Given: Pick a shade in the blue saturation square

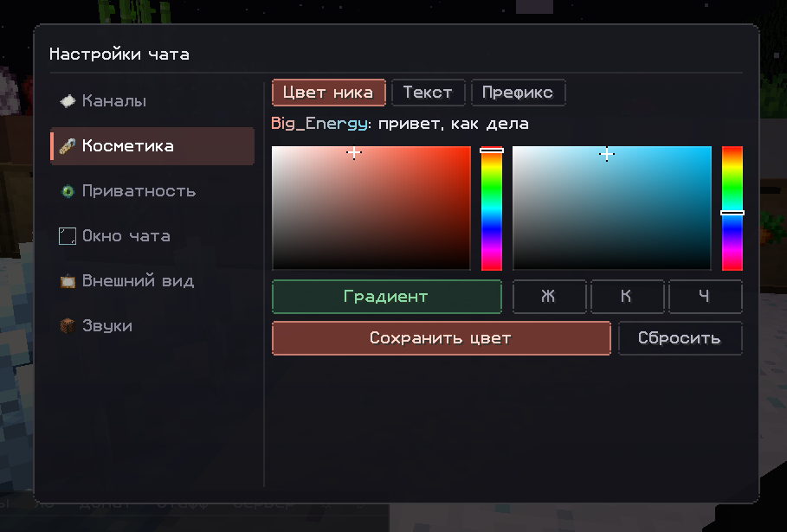Looking at the screenshot, I should coord(612,208).
